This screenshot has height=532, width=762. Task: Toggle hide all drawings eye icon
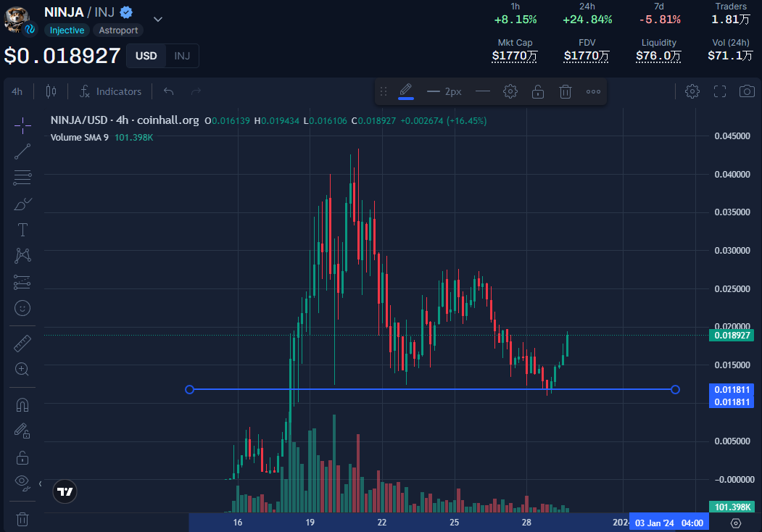[x=22, y=483]
